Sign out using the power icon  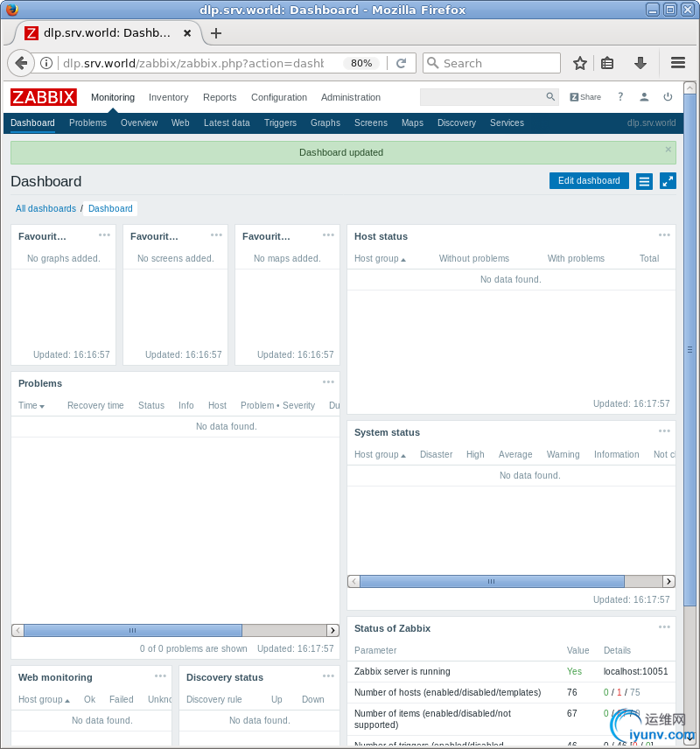[668, 97]
